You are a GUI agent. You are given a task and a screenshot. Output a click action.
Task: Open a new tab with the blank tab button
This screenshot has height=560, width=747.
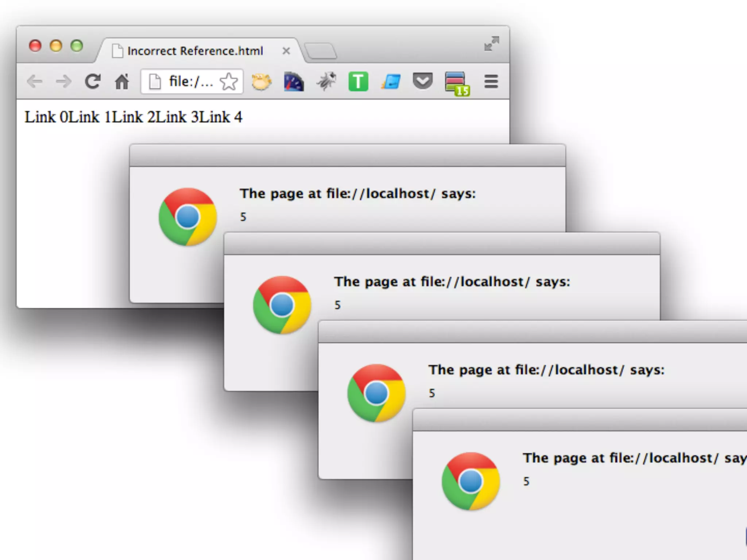(x=321, y=51)
